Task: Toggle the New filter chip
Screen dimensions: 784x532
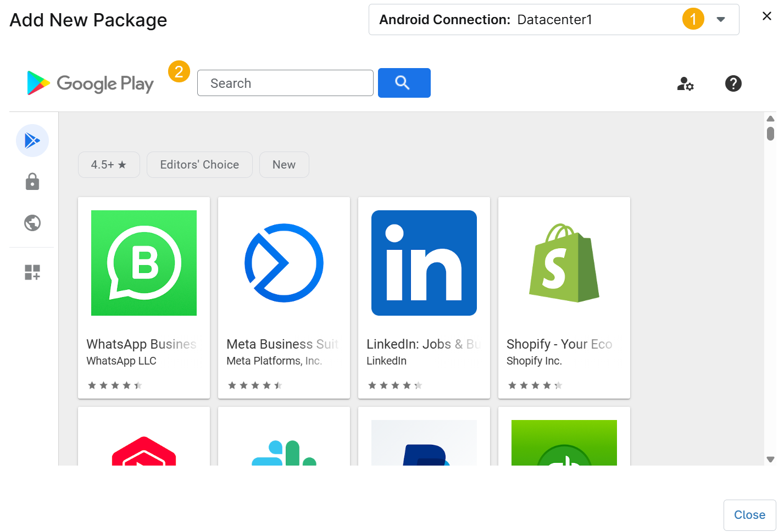Action: tap(284, 165)
